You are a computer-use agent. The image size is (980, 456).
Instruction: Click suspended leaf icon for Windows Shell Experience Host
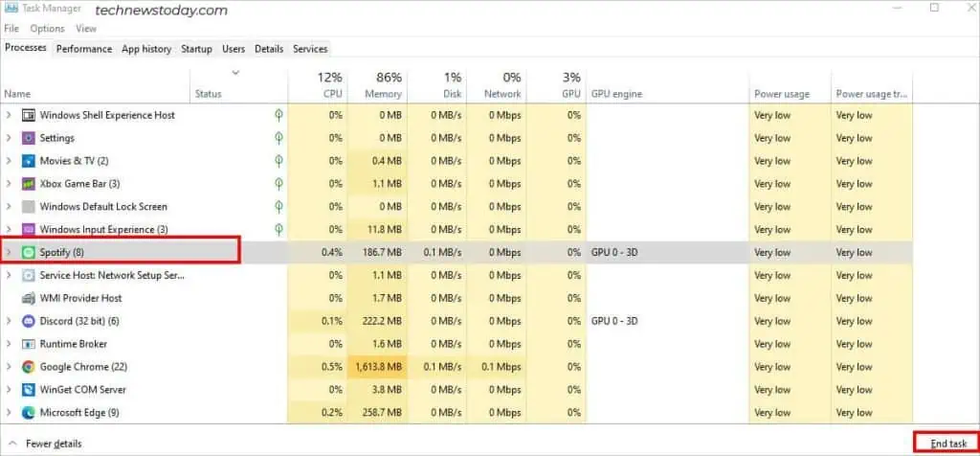pos(279,115)
